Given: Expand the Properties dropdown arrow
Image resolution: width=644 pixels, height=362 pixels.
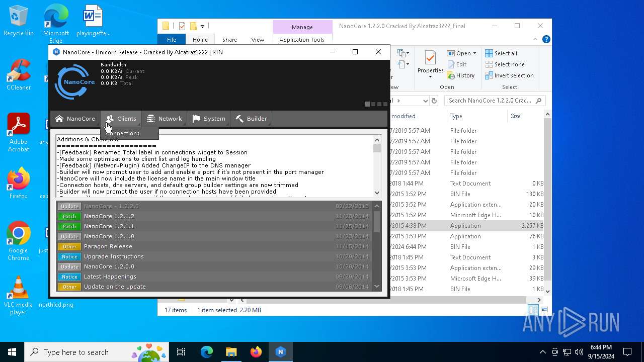Looking at the screenshot, I should coord(430,77).
